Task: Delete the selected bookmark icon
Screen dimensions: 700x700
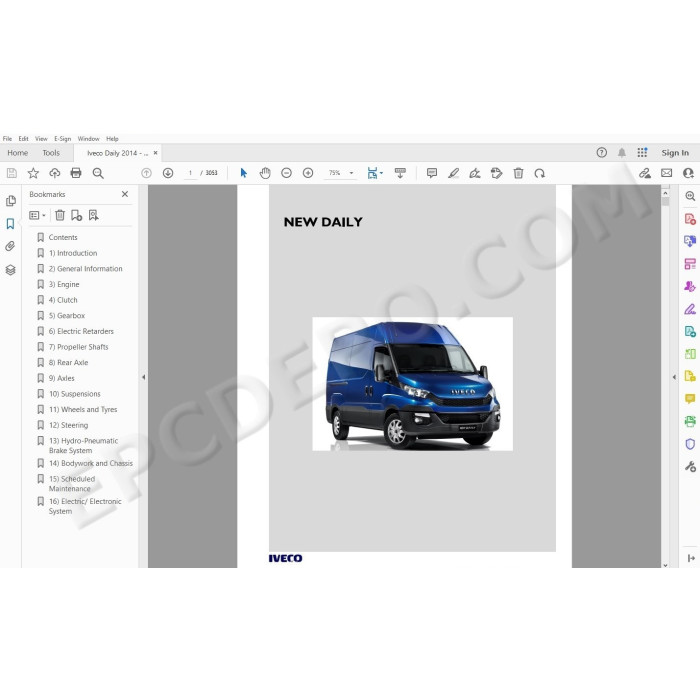Action: coord(59,216)
